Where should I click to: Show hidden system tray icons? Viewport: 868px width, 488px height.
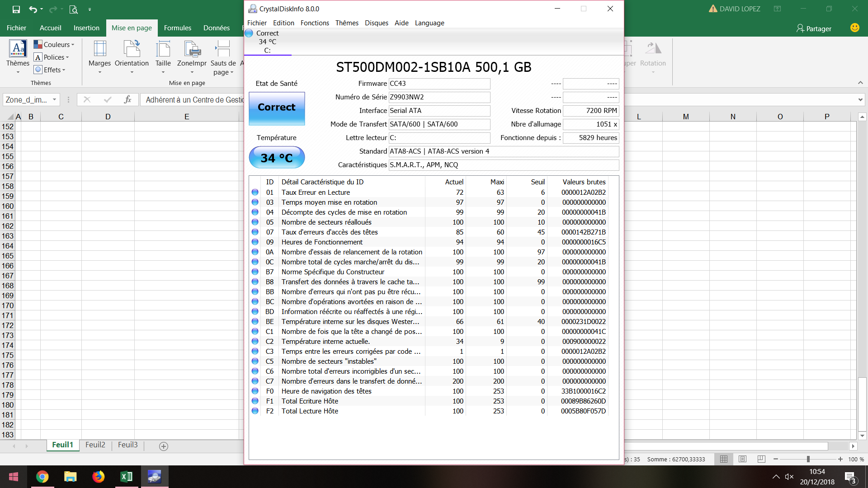pos(776,477)
